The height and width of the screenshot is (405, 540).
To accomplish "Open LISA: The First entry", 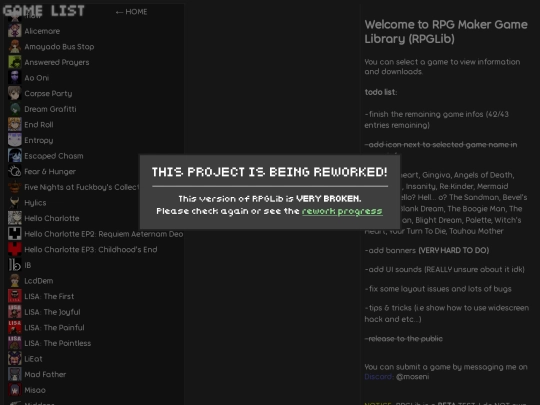I will [49, 297].
